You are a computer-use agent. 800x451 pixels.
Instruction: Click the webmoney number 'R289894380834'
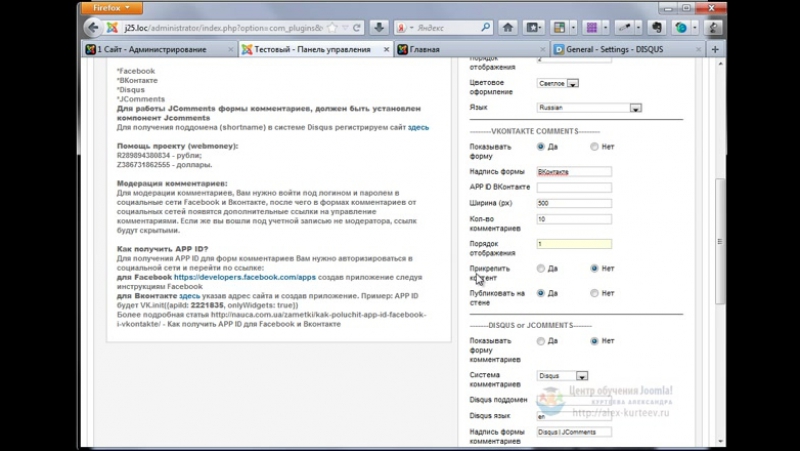[143, 156]
